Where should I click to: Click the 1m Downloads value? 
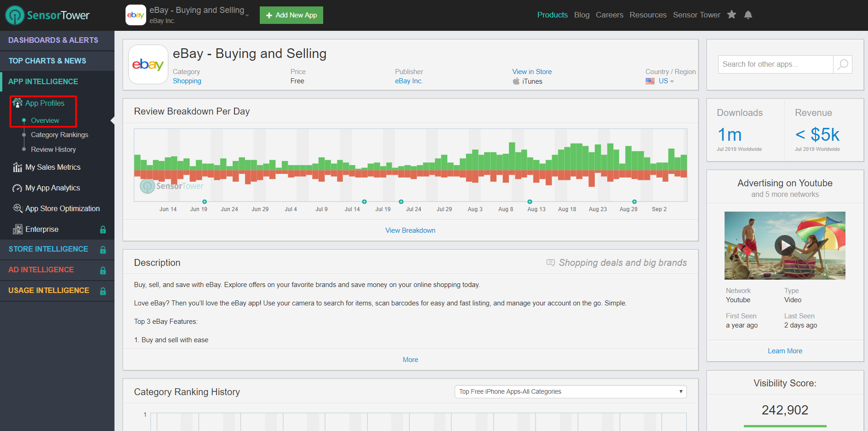pyautogui.click(x=730, y=135)
